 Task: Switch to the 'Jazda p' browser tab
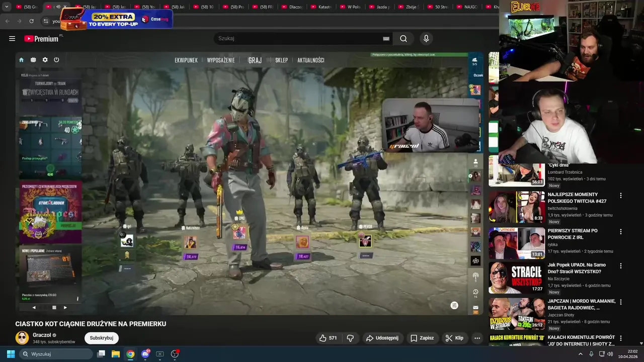coord(379,7)
